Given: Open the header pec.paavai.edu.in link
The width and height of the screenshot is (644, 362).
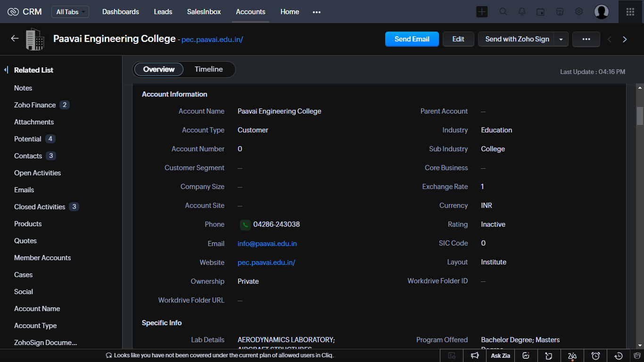Looking at the screenshot, I should click(x=212, y=40).
